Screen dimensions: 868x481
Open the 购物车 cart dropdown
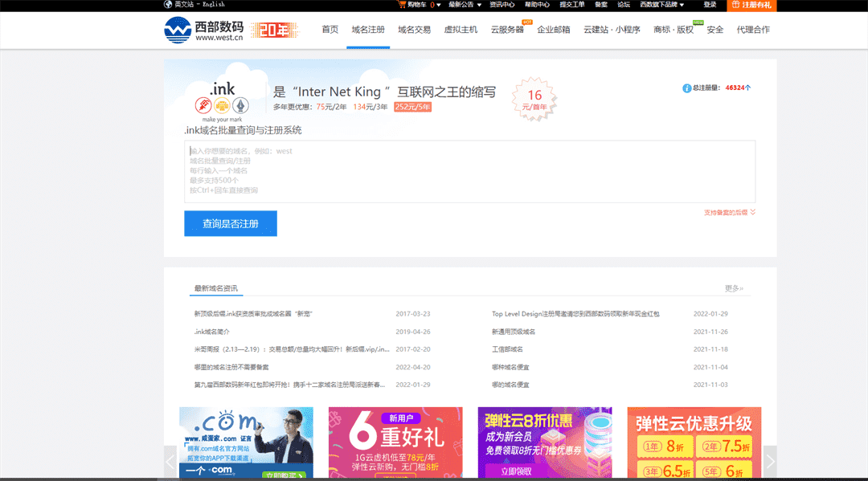pyautogui.click(x=420, y=5)
